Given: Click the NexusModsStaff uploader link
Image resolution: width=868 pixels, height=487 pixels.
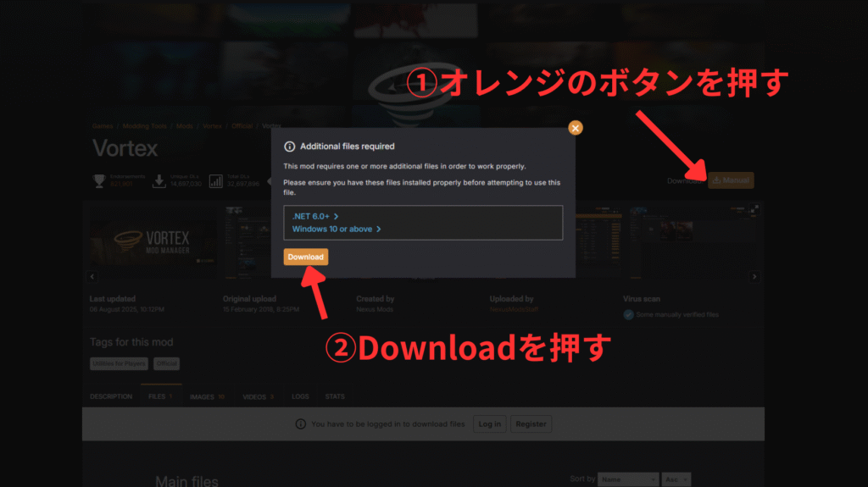Looking at the screenshot, I should coord(514,309).
